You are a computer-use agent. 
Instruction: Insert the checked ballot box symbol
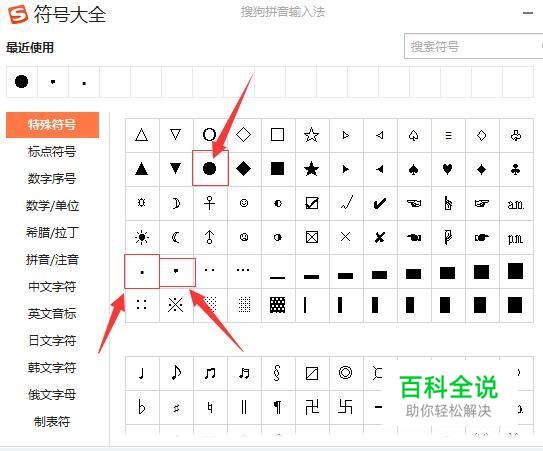point(311,203)
